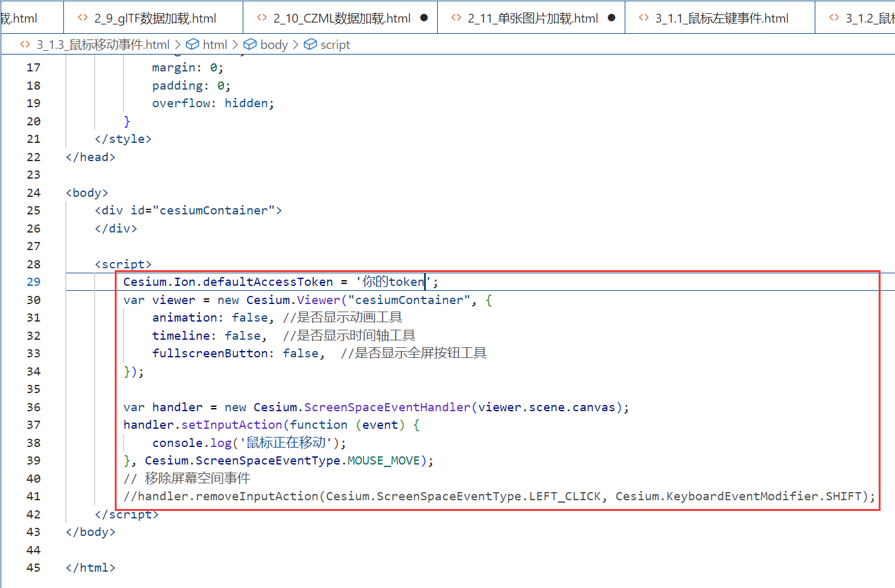Click commented 'handler.removeInputAction' line
The width and height of the screenshot is (895, 588).
[499, 496]
